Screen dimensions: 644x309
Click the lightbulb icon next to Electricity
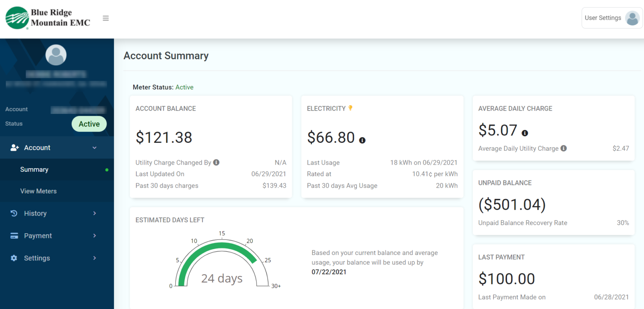pos(351,108)
